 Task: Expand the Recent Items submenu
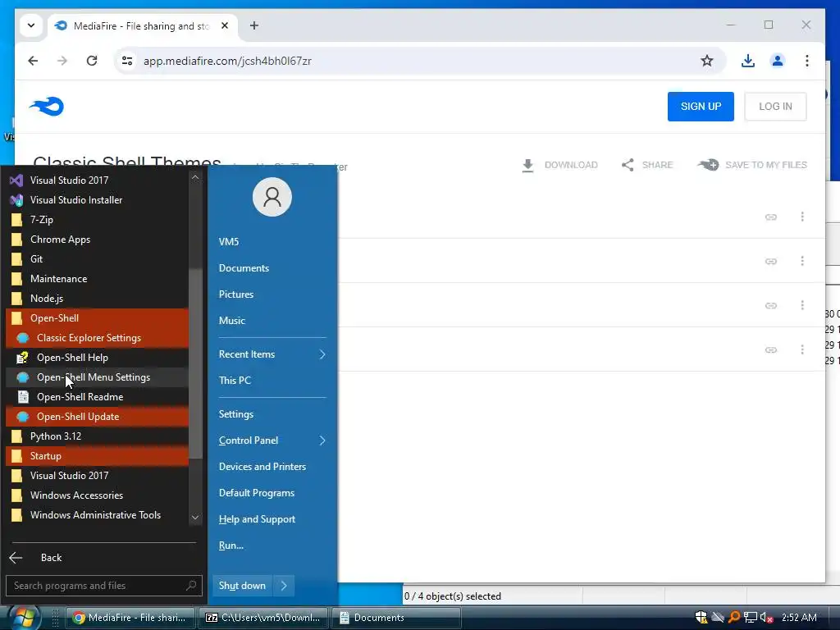pos(272,354)
